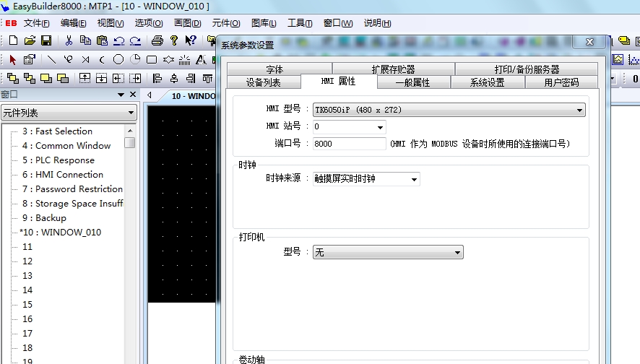Select the Line drawing tool
This screenshot has height=364, width=640.
52,59
